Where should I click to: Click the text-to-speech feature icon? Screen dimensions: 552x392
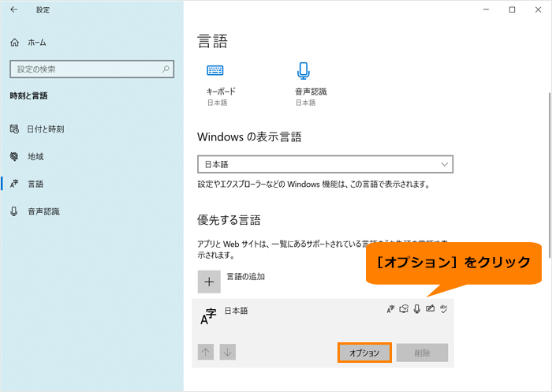pyautogui.click(x=404, y=309)
